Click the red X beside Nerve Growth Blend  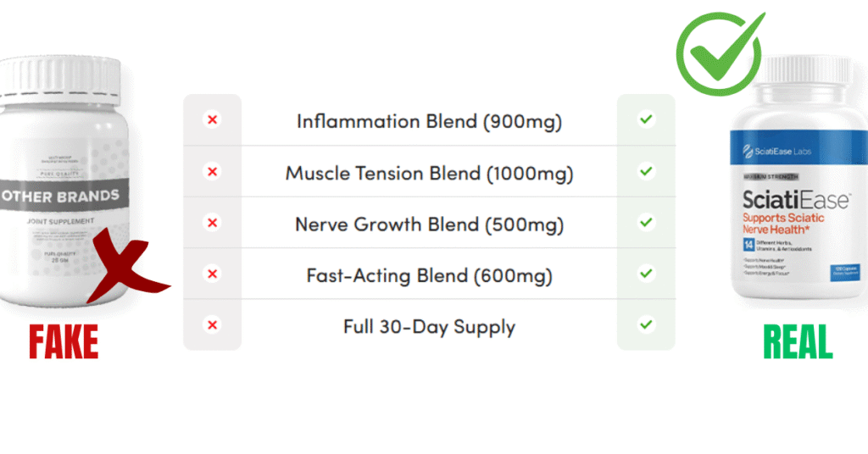(x=212, y=222)
